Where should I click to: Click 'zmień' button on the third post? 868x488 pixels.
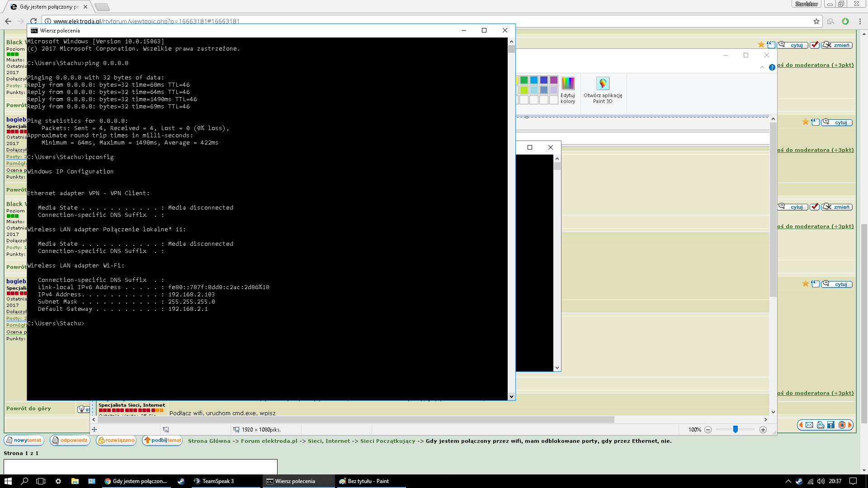pos(837,206)
